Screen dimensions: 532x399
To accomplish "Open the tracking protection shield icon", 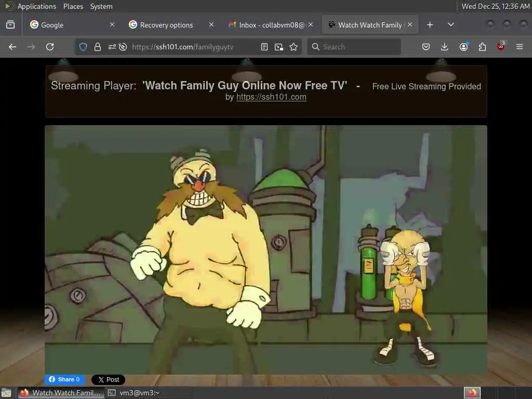I will tap(83, 47).
